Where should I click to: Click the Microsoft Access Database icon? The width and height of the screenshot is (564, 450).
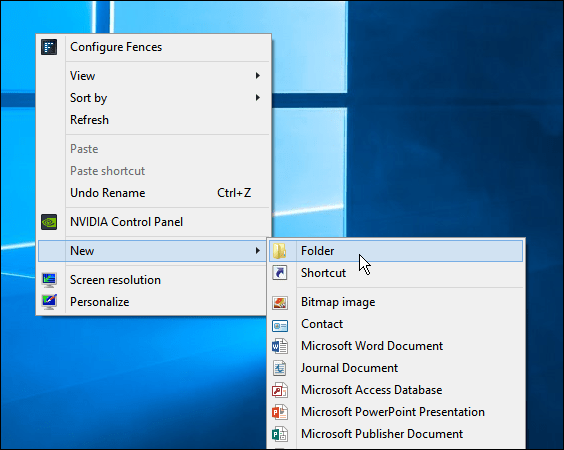[x=279, y=390]
